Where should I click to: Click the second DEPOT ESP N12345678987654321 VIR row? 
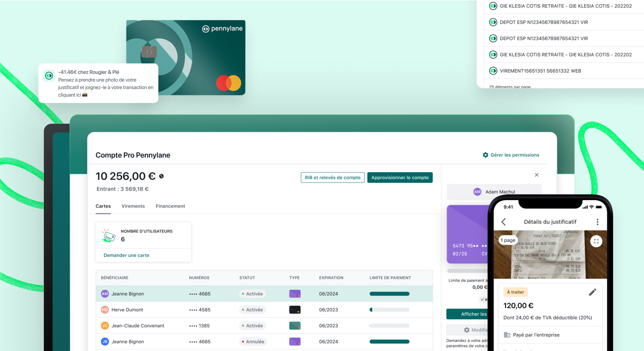[564, 38]
